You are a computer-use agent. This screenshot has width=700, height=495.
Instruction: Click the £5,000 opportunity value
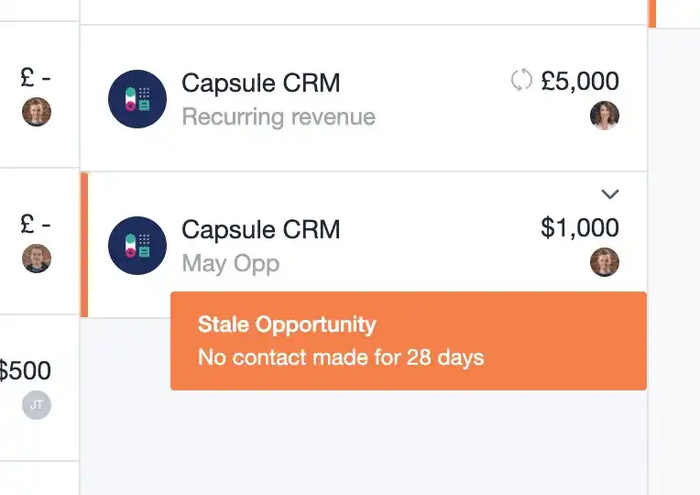click(x=580, y=81)
